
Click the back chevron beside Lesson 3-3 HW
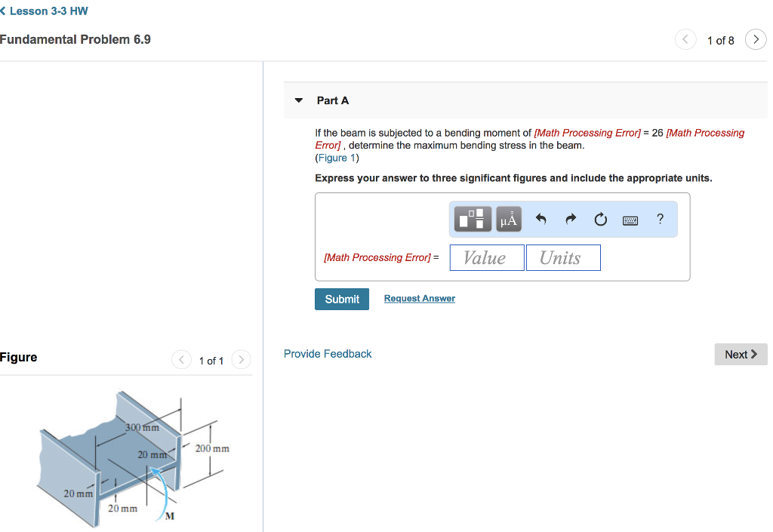click(x=5, y=11)
